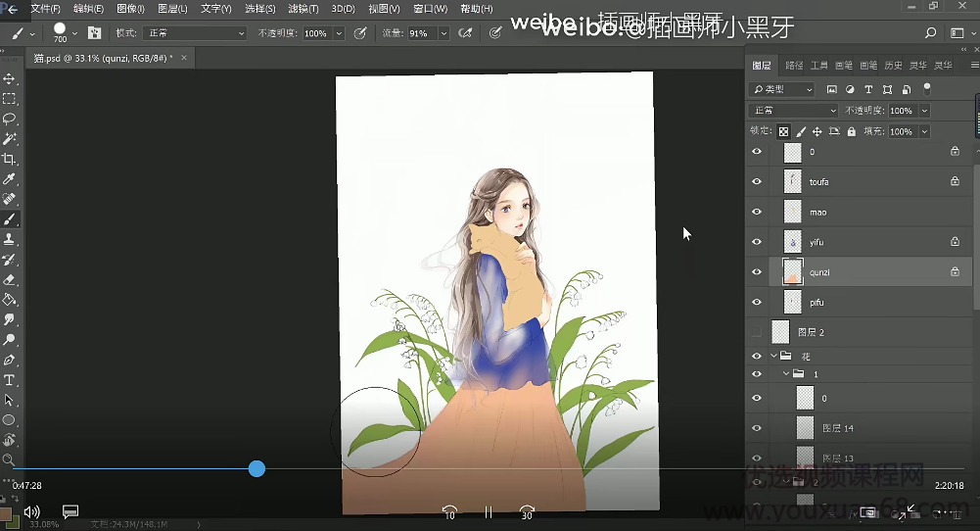The image size is (980, 531).
Task: Open the blend mode 模式 dropdown in options bar
Action: click(195, 33)
